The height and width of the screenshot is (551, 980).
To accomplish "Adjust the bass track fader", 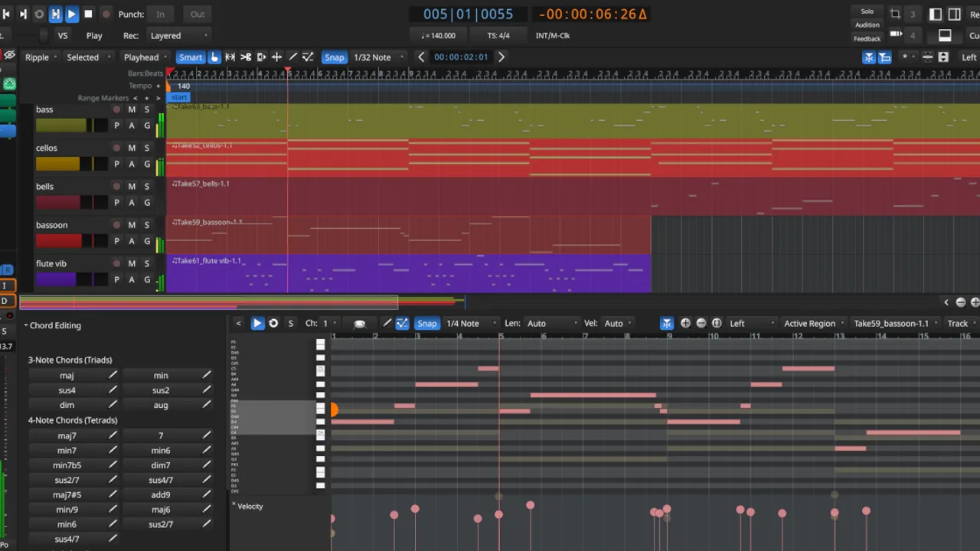I will point(71,126).
